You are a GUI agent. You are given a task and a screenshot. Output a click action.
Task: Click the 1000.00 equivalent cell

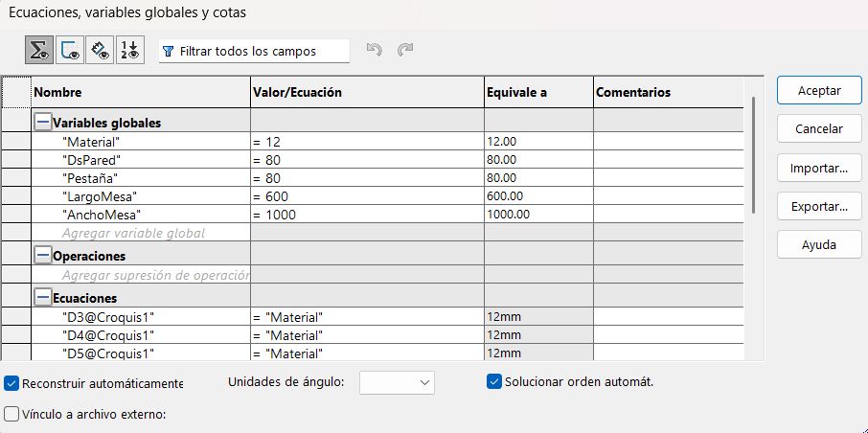(x=538, y=215)
